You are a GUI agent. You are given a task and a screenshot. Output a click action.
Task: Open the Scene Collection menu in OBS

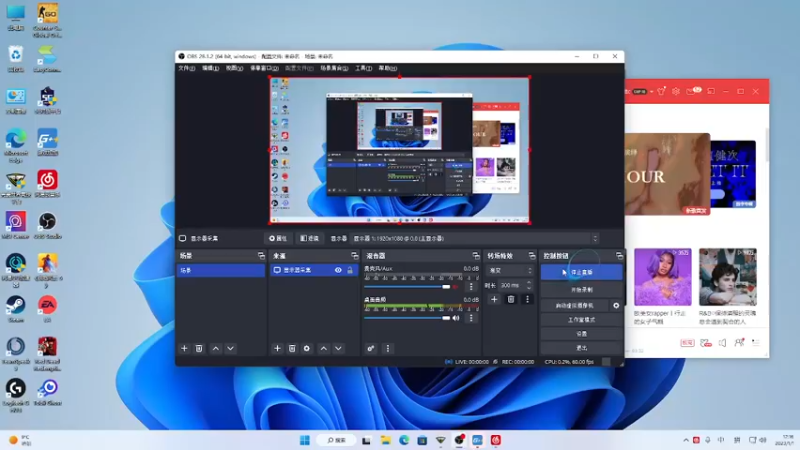click(334, 68)
